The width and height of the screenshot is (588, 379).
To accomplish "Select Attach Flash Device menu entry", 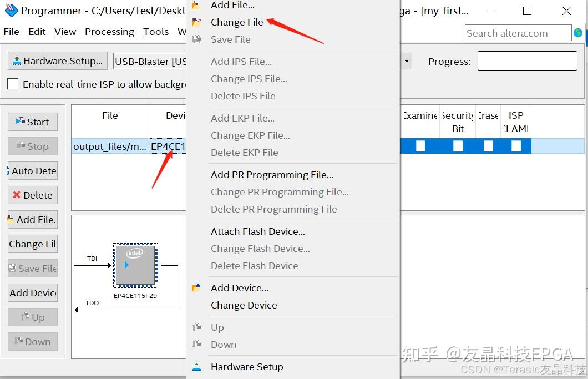I will pyautogui.click(x=257, y=231).
